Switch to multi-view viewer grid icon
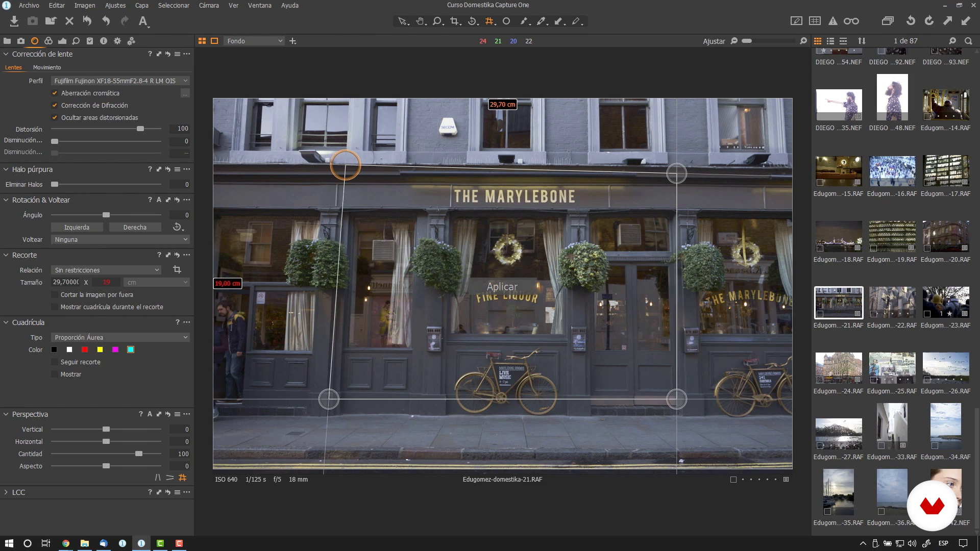The width and height of the screenshot is (980, 551). 202,41
